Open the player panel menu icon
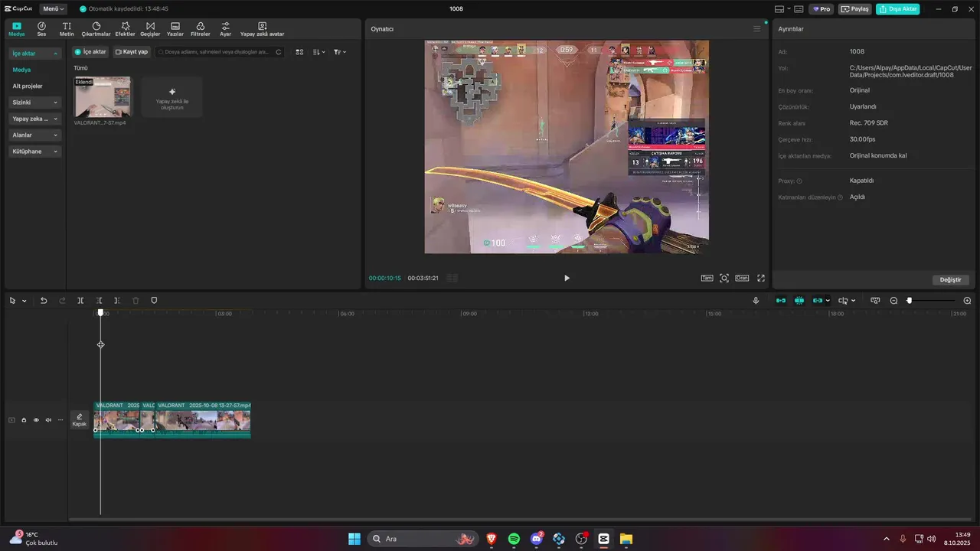 (757, 29)
